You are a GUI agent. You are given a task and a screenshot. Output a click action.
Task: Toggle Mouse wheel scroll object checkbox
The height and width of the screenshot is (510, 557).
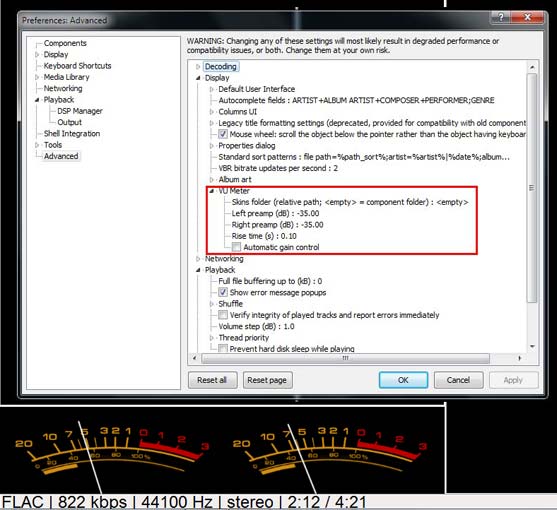(223, 134)
